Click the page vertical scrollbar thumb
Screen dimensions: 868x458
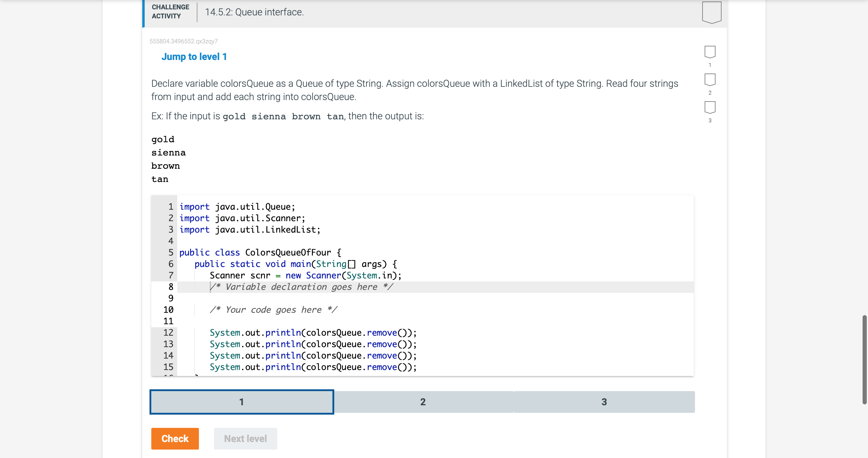point(864,359)
